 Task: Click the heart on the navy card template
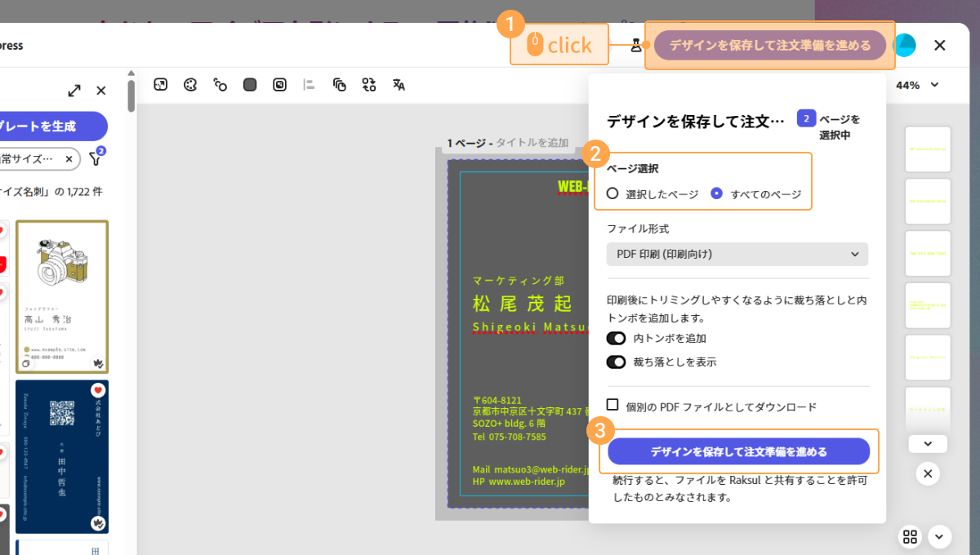pos(97,391)
